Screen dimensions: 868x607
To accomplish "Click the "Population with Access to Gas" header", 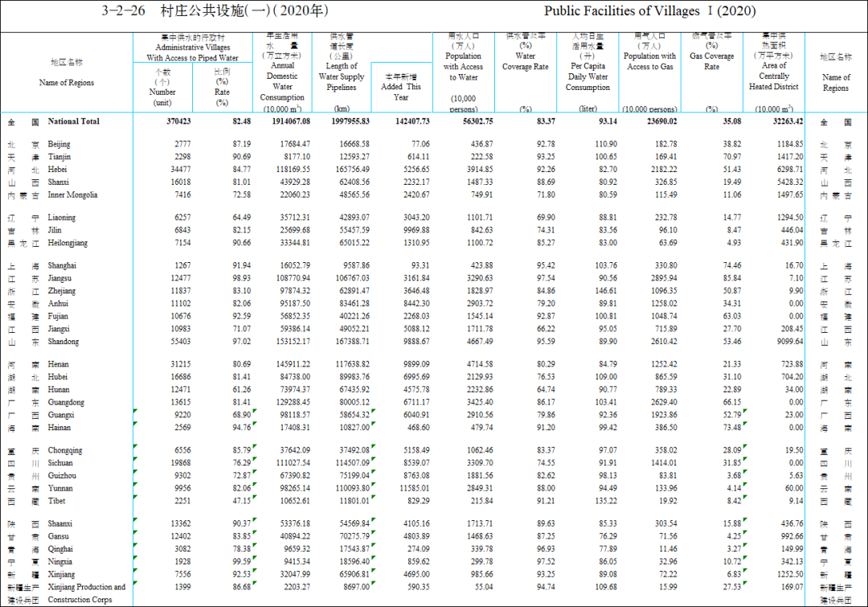I will pos(649,62).
